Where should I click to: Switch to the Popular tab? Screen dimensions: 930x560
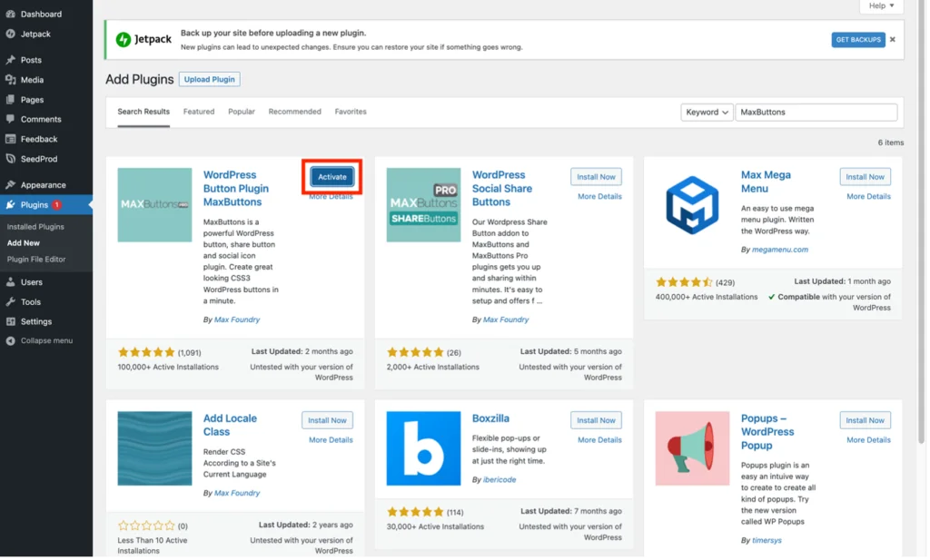pyautogui.click(x=242, y=112)
